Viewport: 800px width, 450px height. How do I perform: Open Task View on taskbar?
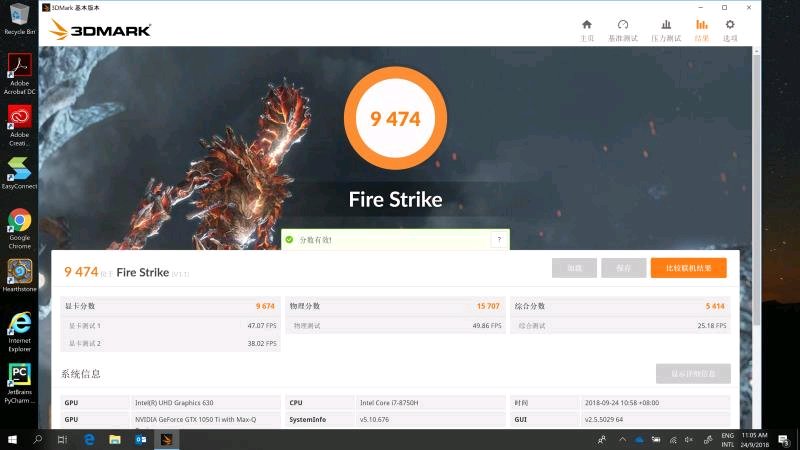[62, 439]
